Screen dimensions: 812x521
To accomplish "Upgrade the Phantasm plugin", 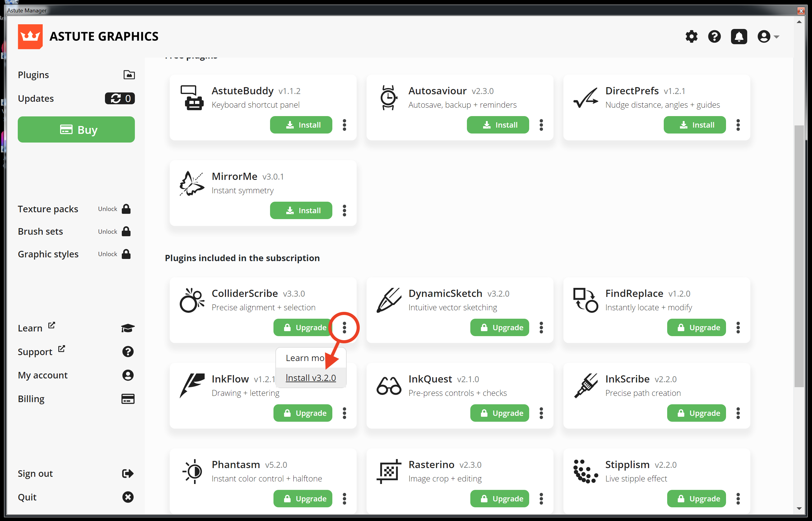I will tap(303, 499).
